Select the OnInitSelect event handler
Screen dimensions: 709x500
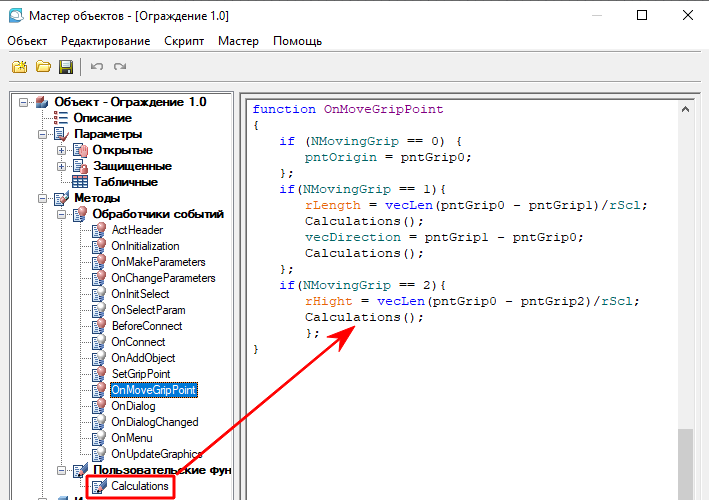(140, 294)
